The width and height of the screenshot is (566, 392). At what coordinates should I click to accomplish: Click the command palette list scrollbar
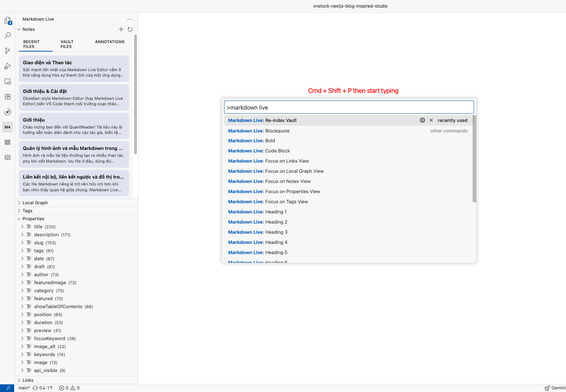pyautogui.click(x=474, y=159)
